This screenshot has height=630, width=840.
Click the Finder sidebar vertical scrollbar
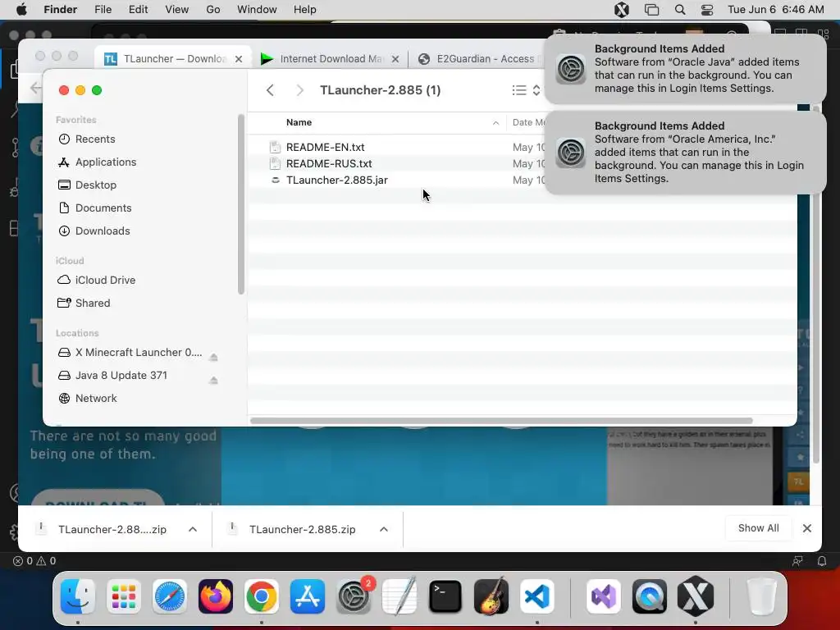pyautogui.click(x=241, y=203)
